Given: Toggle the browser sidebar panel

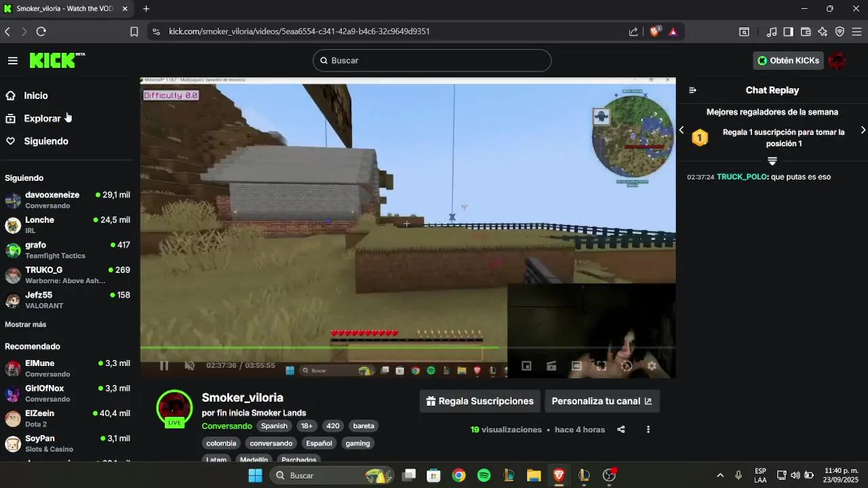Looking at the screenshot, I should (788, 31).
